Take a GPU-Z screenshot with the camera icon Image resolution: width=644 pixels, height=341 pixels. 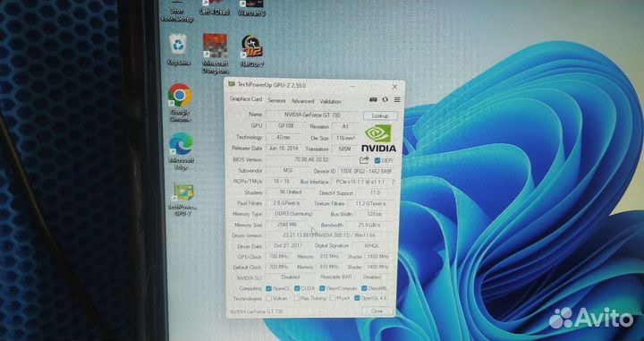[373, 100]
